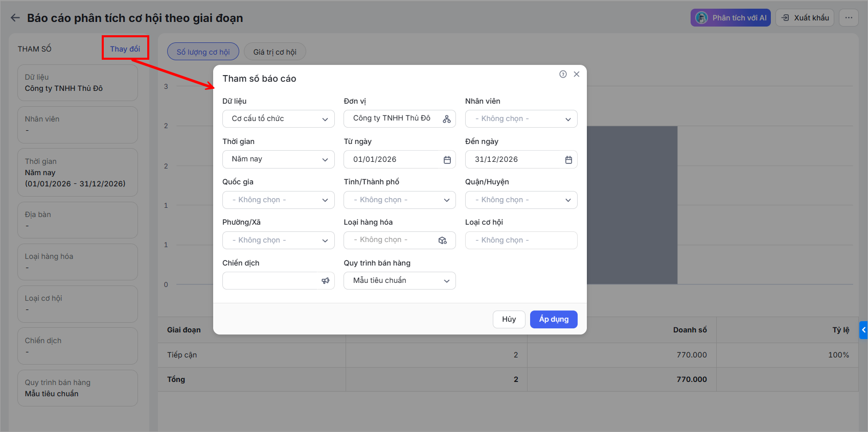Open the Quận/Huyện dropdown
The width and height of the screenshot is (868, 432).
[521, 200]
